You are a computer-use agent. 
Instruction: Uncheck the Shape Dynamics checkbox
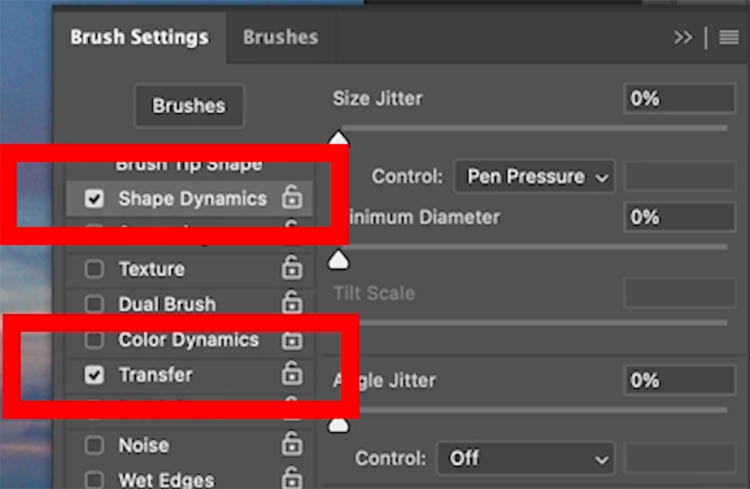coord(94,198)
